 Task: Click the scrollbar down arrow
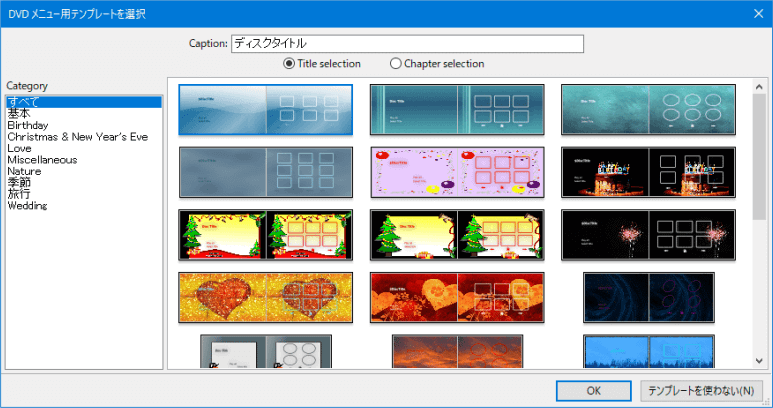coord(760,361)
